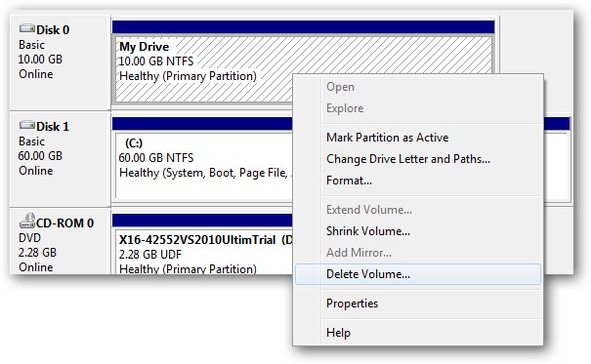This screenshot has height=364, width=591.
Task: Click the CD-ROM 0 disc icon
Action: click(27, 221)
